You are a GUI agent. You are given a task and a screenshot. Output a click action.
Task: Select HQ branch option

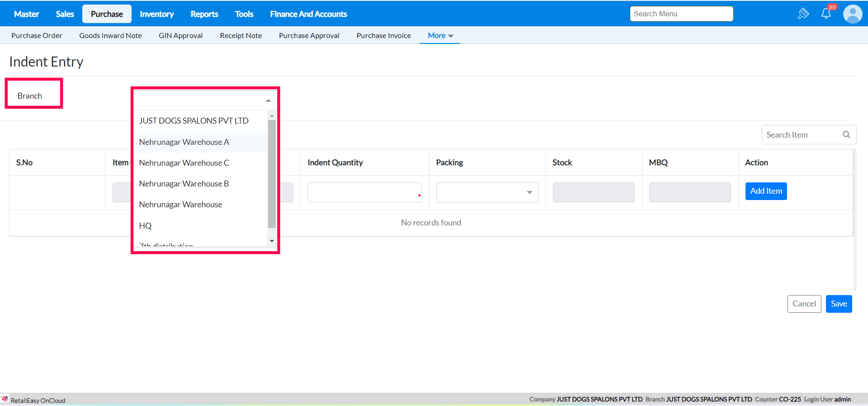(201, 226)
